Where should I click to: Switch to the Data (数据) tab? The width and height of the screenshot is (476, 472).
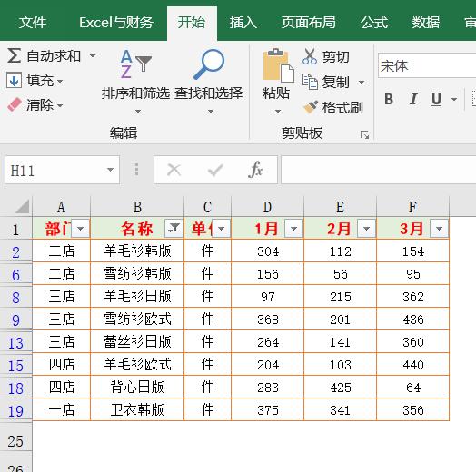point(426,23)
